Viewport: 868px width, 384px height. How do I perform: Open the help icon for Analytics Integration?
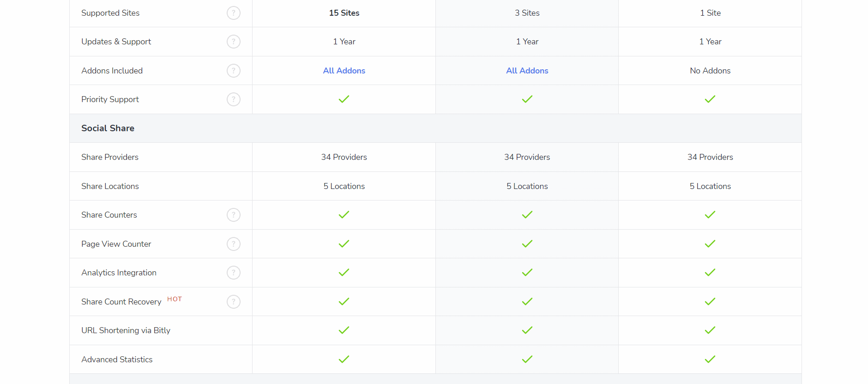pos(234,273)
